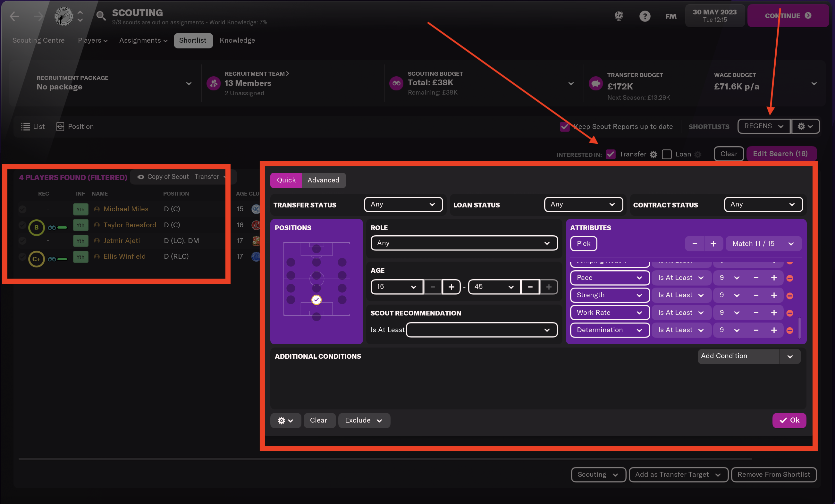Confirm search with Ok button

pyautogui.click(x=789, y=420)
